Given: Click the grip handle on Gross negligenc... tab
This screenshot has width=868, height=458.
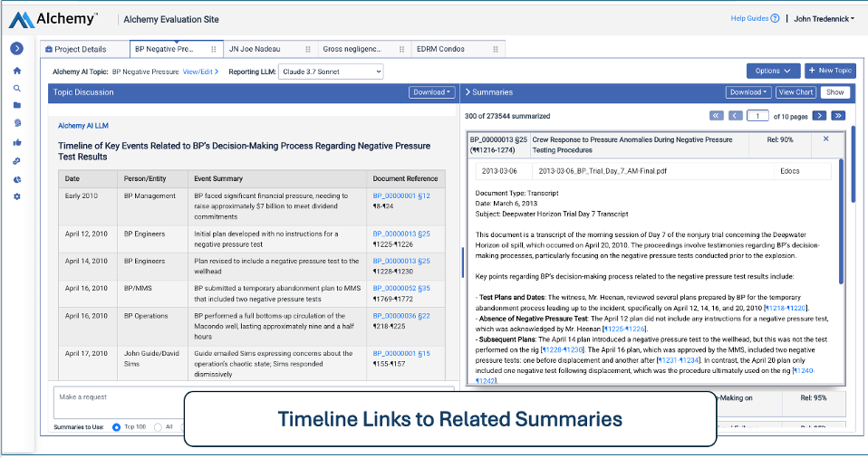Looking at the screenshot, I should [401, 49].
